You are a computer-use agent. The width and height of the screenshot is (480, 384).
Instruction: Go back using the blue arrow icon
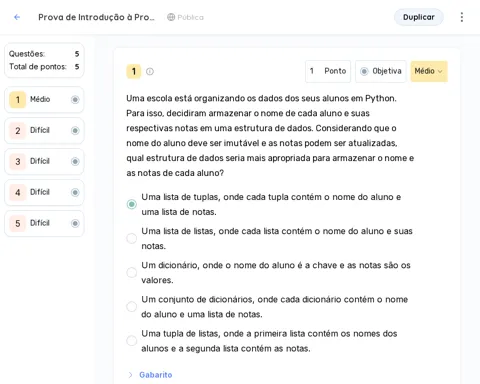coord(17,17)
